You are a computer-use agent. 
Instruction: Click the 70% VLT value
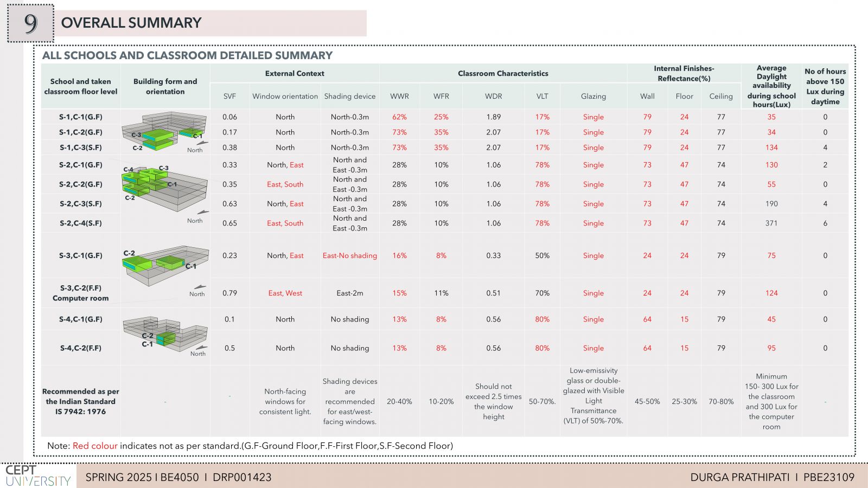pyautogui.click(x=542, y=293)
